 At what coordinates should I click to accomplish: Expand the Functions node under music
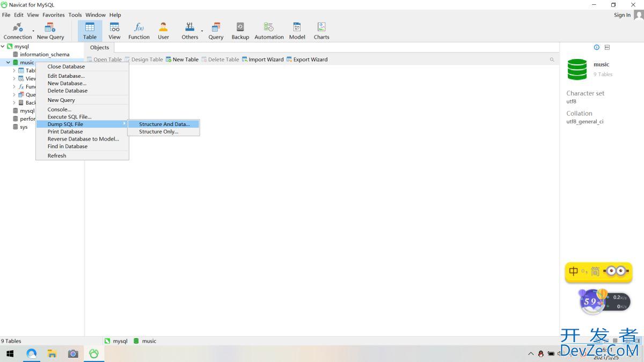[14, 87]
